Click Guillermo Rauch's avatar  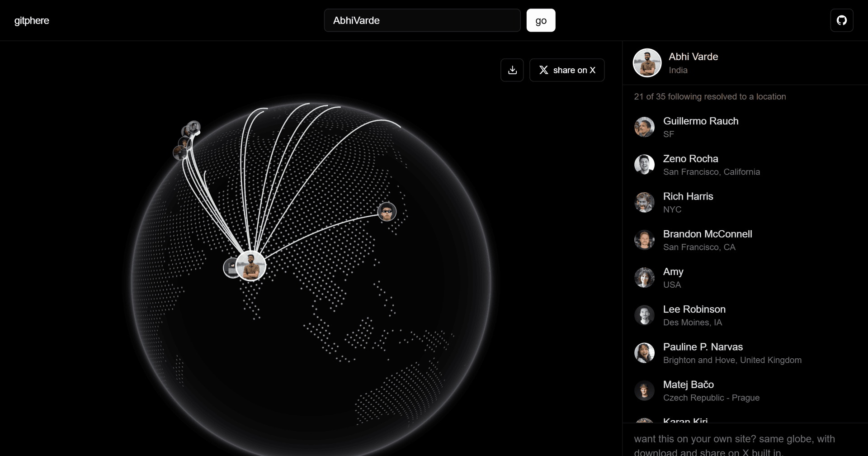pyautogui.click(x=644, y=127)
